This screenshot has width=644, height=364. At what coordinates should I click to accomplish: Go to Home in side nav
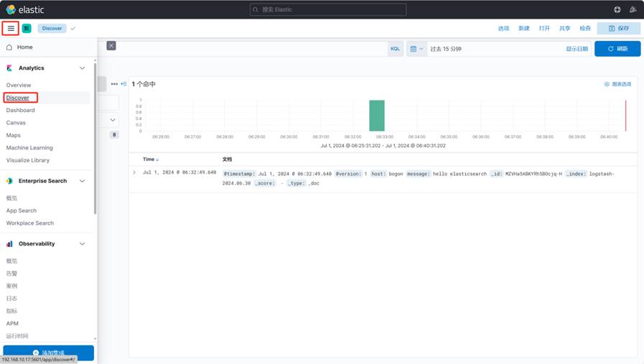click(24, 47)
